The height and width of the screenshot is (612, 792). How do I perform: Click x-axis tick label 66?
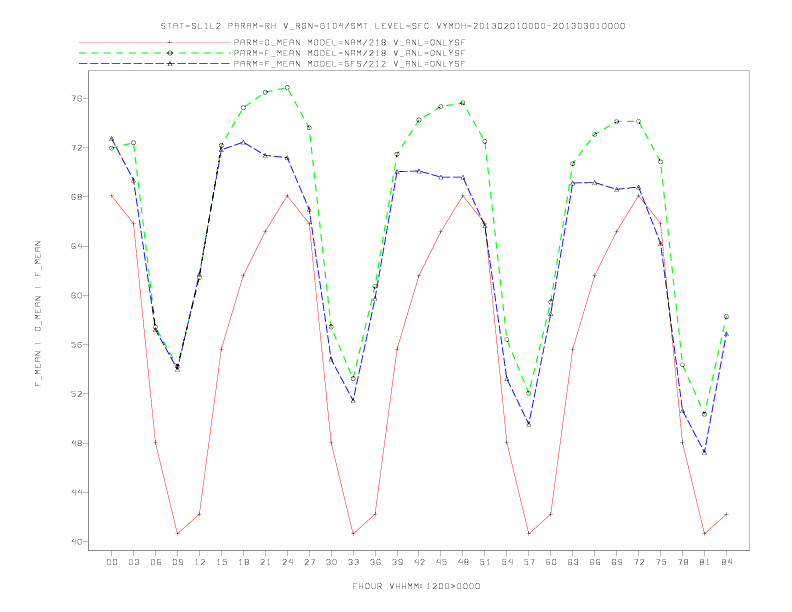point(595,562)
